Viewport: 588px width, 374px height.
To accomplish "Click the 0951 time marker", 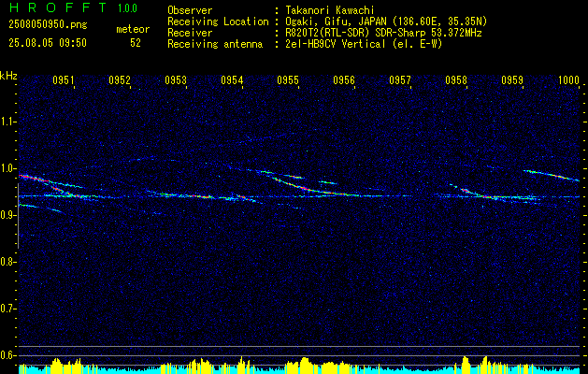I will tap(63, 79).
